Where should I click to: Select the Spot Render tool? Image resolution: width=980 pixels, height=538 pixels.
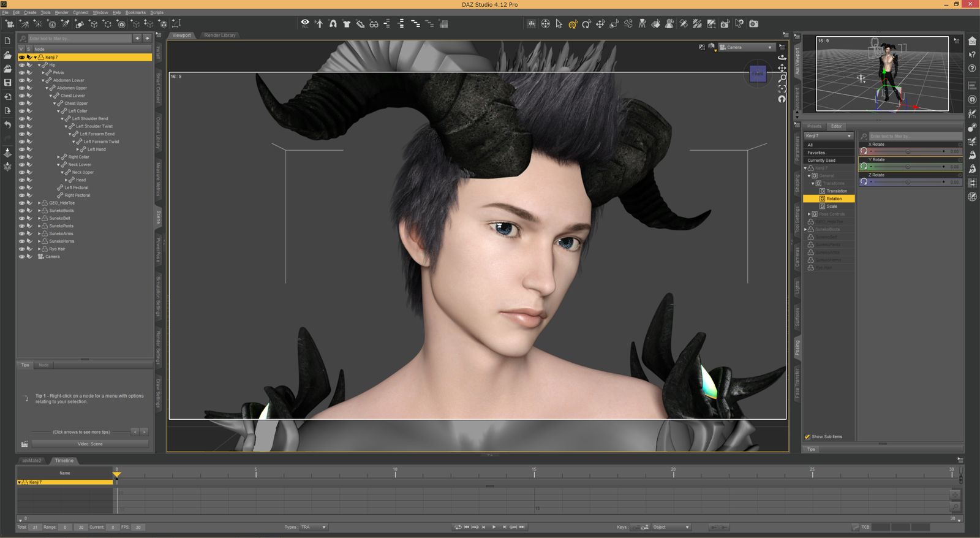point(725,24)
